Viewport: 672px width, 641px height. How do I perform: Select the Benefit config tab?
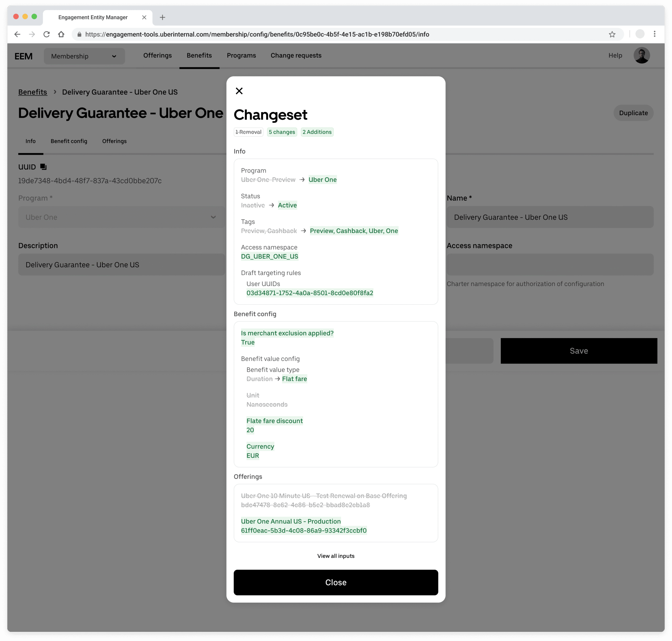click(x=69, y=141)
